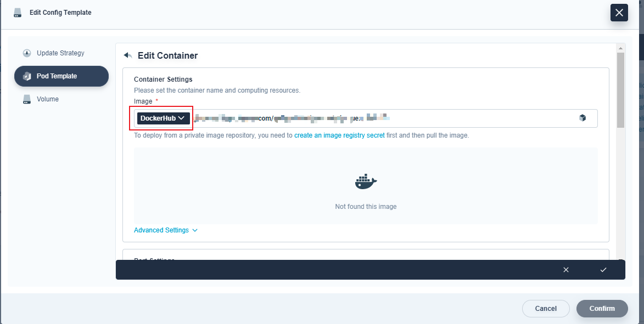Click the Pod Template cube icon in sidebar
The width and height of the screenshot is (644, 324).
tap(27, 76)
